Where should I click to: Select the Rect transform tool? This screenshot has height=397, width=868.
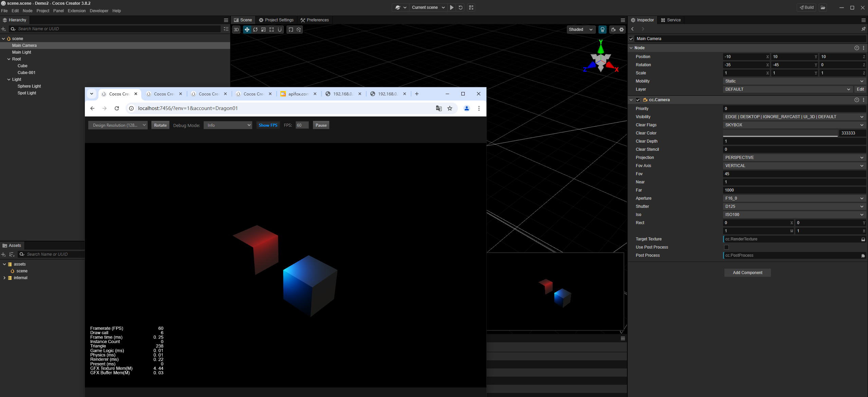point(272,30)
